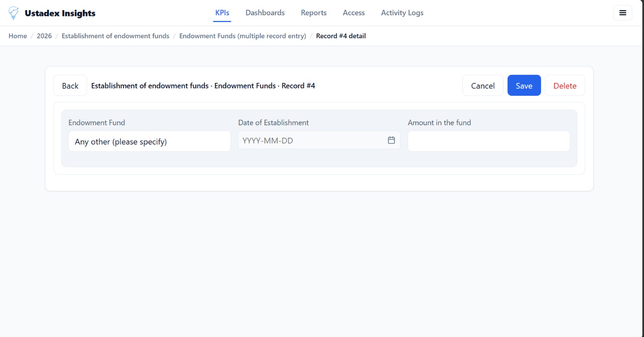Cancel editing the record
Screen dimensions: 644x337
coord(483,85)
